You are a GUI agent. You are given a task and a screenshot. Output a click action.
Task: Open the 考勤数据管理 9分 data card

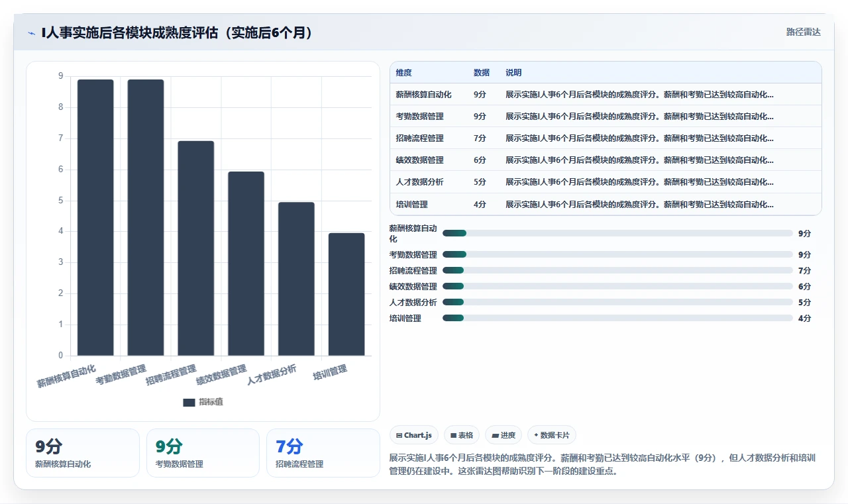[203, 453]
